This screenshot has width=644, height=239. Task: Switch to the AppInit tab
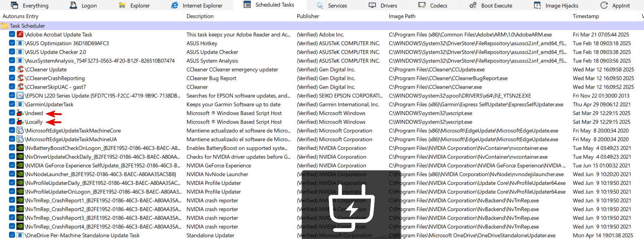tap(615, 6)
